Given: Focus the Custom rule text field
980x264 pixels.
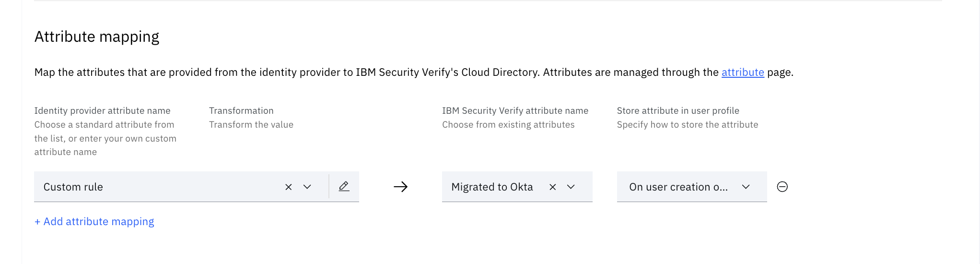Looking at the screenshot, I should point(158,187).
